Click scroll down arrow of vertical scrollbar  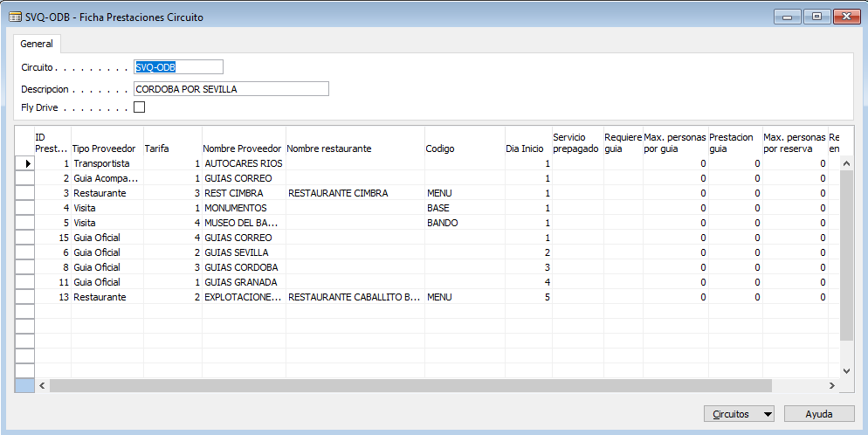coord(846,371)
